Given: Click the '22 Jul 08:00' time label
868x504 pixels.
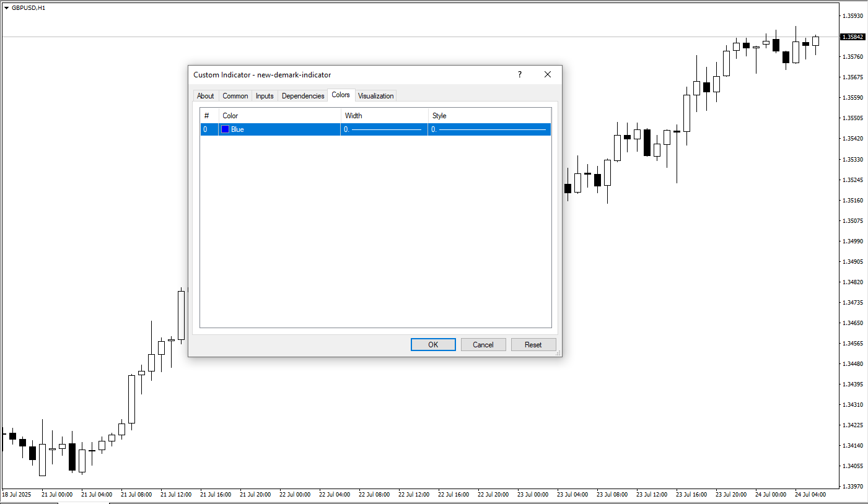Looking at the screenshot, I should point(374,495).
